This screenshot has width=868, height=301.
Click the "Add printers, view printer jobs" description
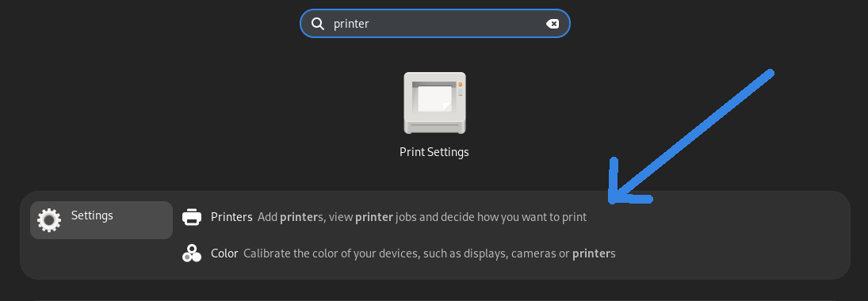(x=422, y=217)
